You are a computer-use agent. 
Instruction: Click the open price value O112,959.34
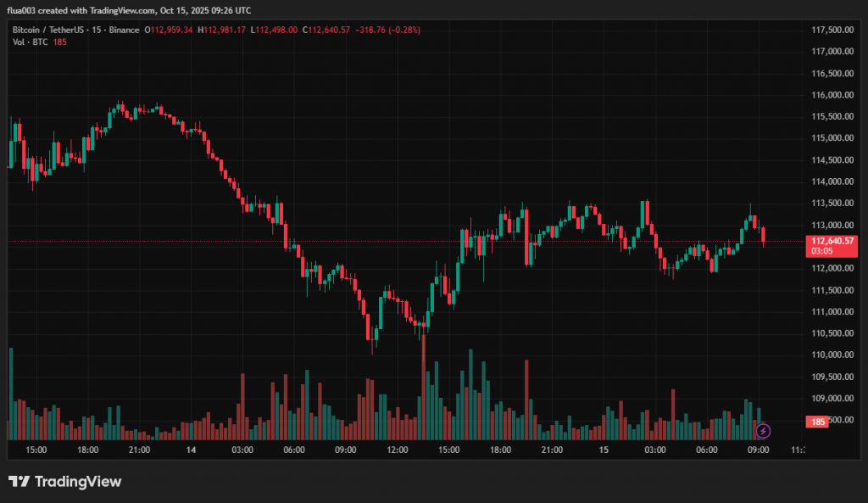(x=168, y=30)
